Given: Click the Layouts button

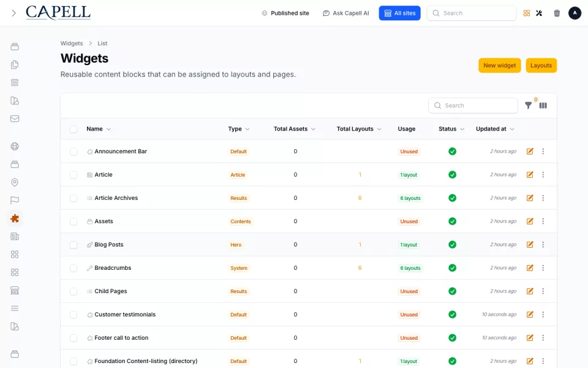Looking at the screenshot, I should point(541,66).
